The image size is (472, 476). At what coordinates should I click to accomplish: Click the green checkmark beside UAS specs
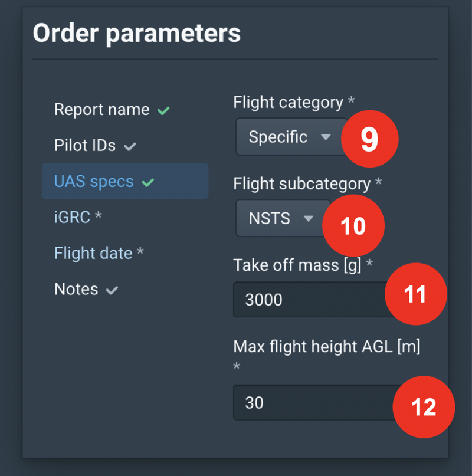point(148,182)
